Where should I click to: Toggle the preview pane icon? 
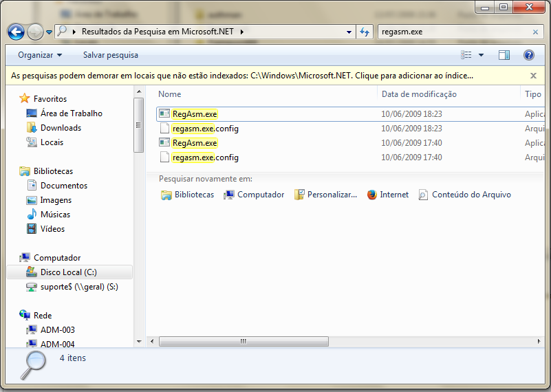point(504,55)
